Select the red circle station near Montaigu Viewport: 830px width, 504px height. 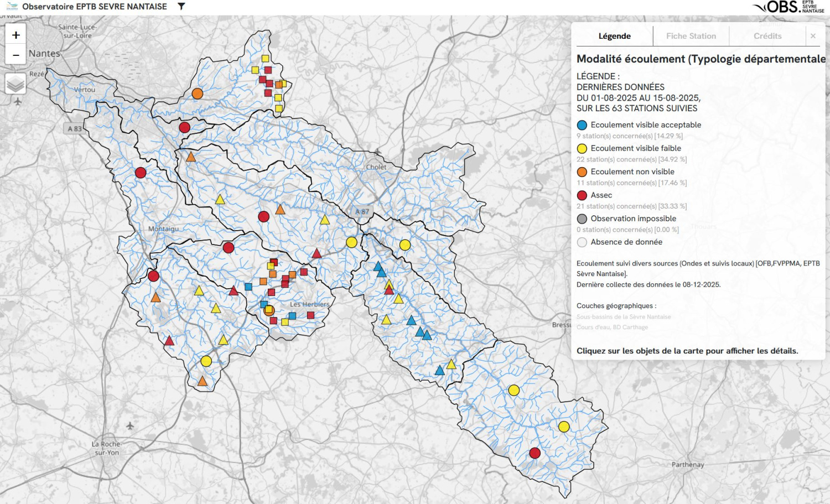click(153, 276)
